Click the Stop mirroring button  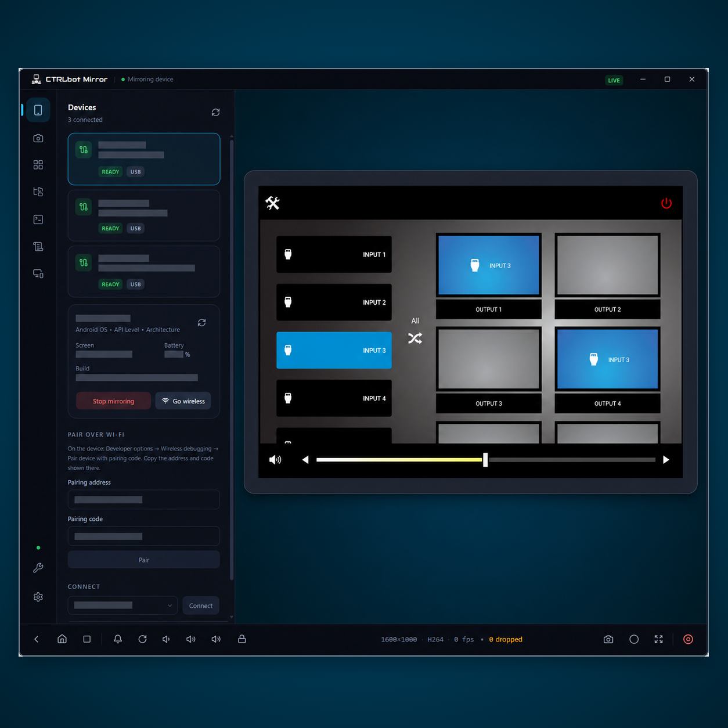113,401
